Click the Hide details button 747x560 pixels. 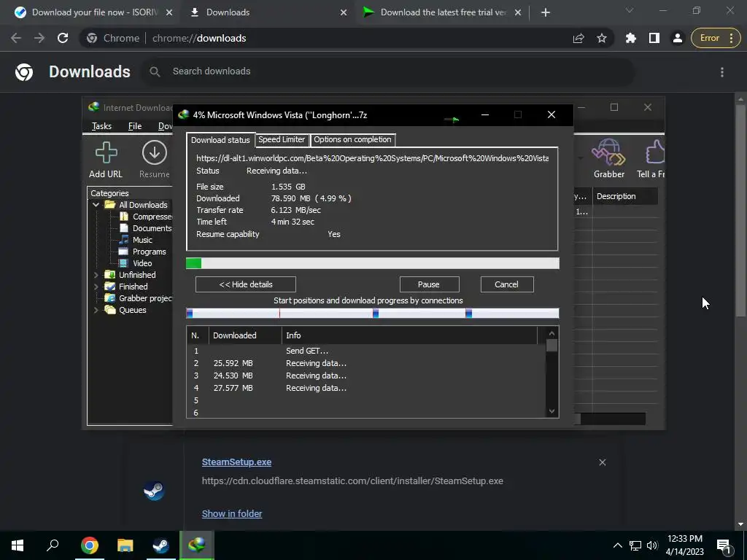pos(245,284)
